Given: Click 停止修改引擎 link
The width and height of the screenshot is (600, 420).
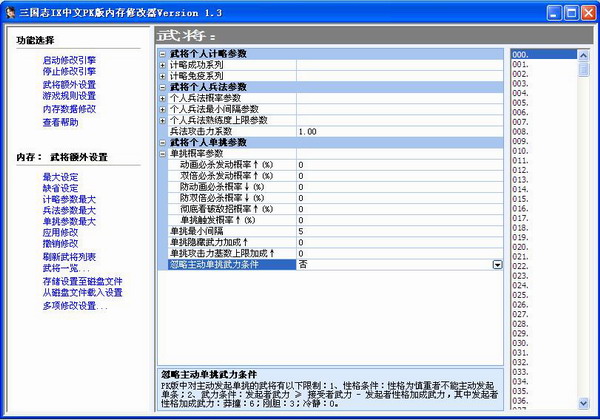Looking at the screenshot, I should coord(69,71).
